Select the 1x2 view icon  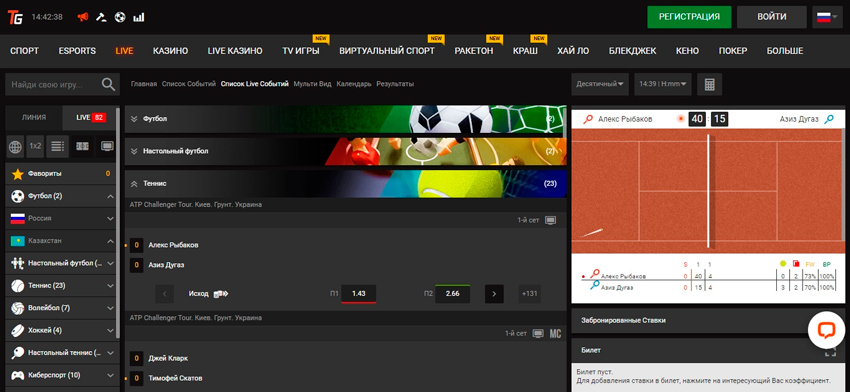point(36,146)
